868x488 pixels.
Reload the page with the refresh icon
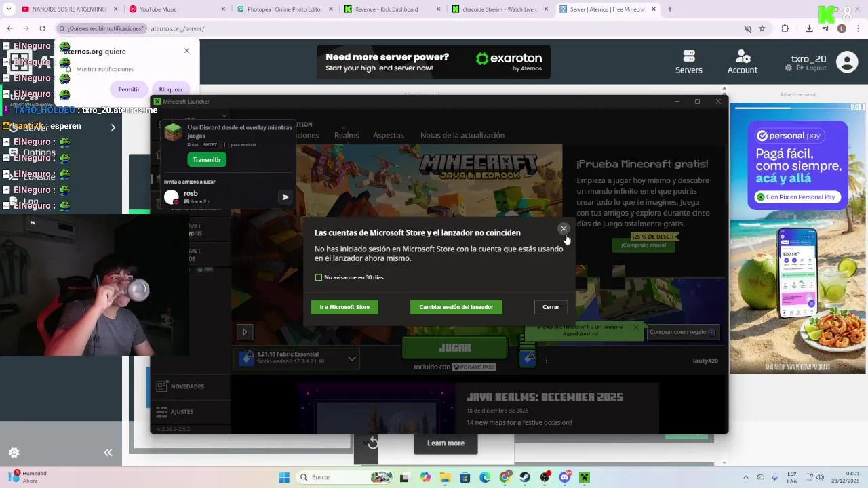click(42, 28)
